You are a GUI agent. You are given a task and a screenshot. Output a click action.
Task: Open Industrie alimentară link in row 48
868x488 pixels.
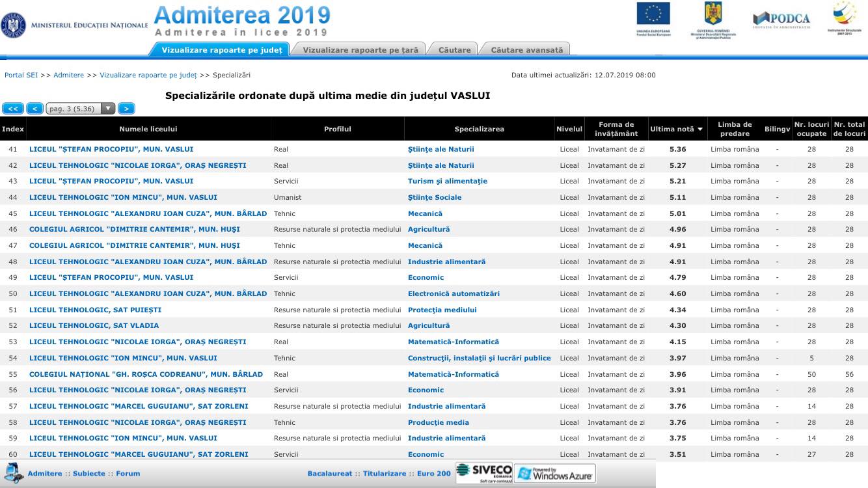pos(446,262)
